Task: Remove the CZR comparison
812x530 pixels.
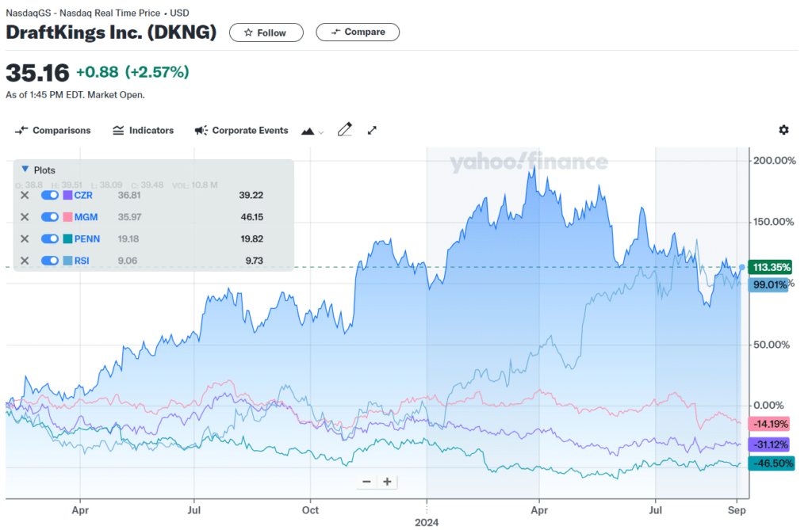Action: coord(25,195)
